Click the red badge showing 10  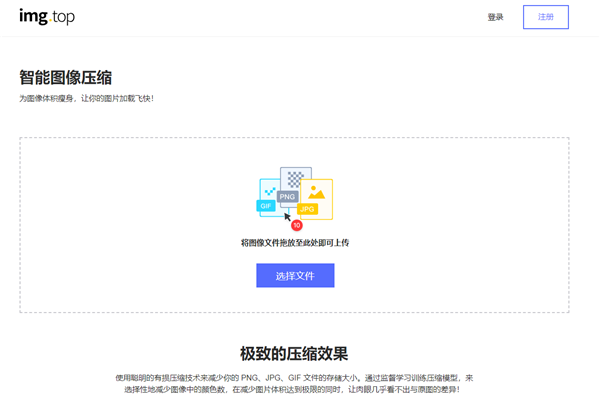[296, 225]
